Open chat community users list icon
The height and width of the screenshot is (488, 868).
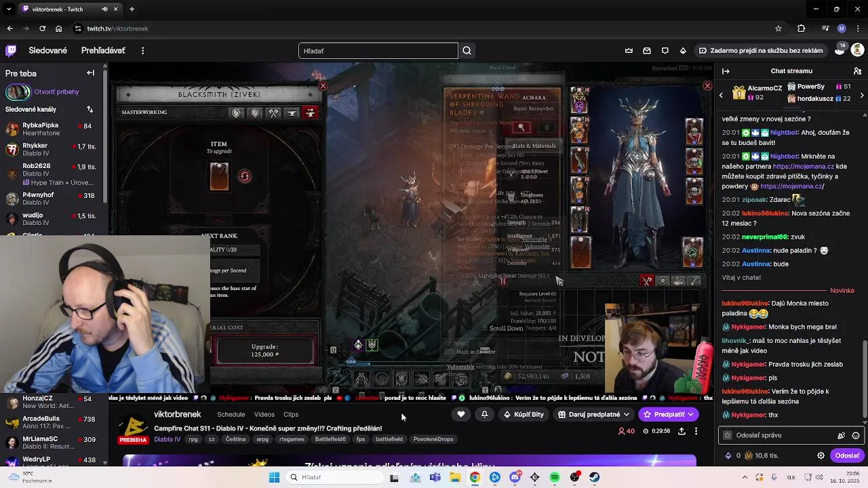click(x=857, y=70)
